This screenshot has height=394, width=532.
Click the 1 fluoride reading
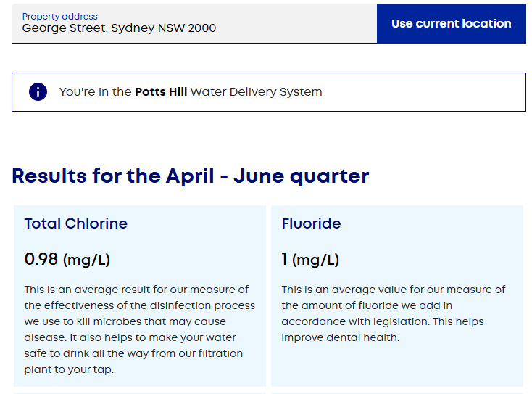point(285,259)
